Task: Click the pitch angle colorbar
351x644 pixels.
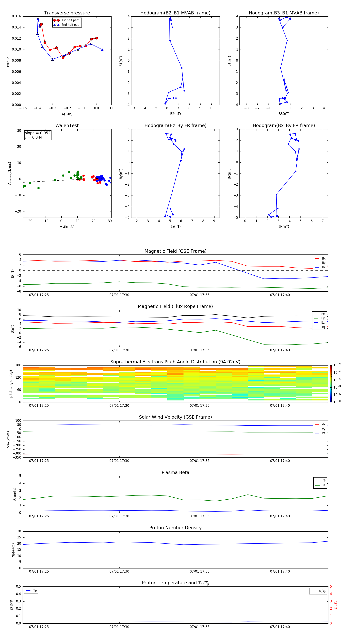Action: [x=331, y=384]
